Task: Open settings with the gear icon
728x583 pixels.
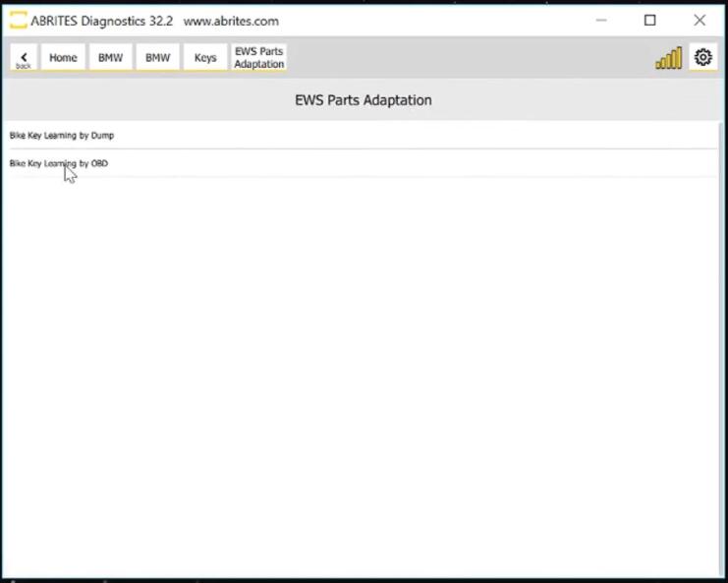Action: [x=702, y=57]
